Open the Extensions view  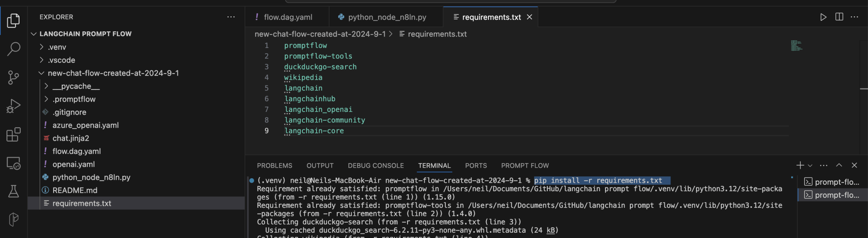pyautogui.click(x=13, y=135)
